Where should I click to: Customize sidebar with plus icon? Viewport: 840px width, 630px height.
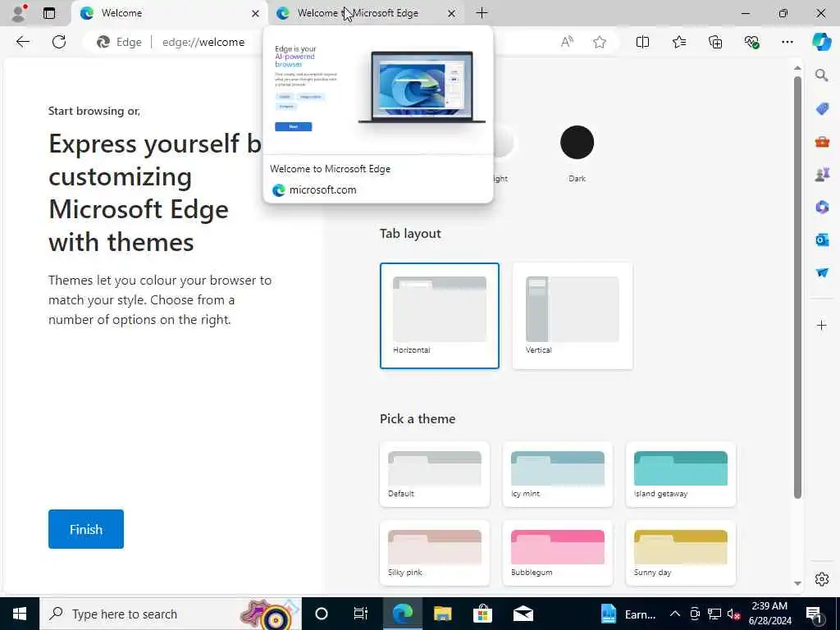coord(822,325)
